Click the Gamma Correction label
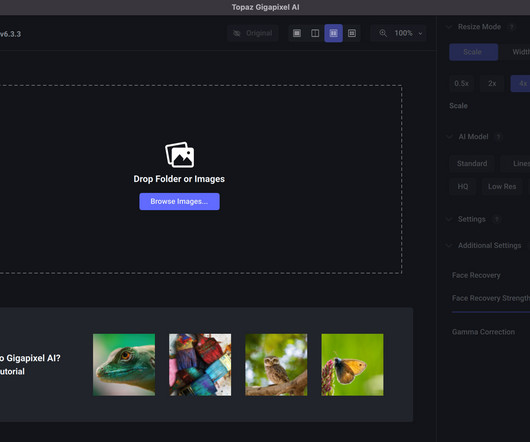This screenshot has width=530, height=442. click(x=483, y=332)
